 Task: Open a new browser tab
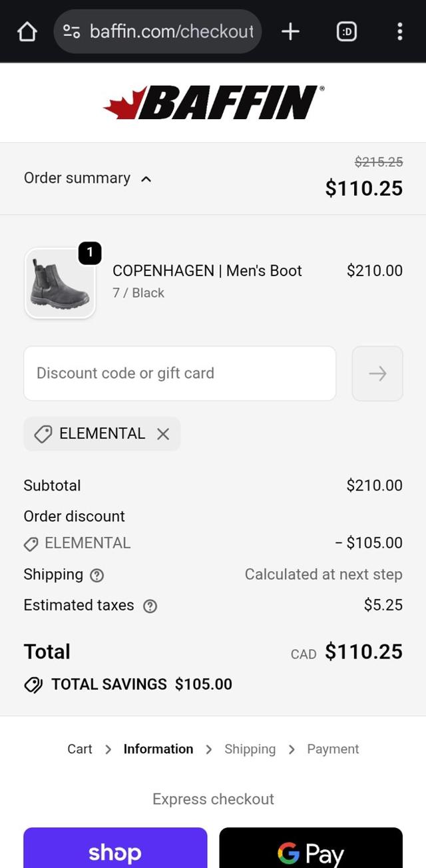(x=290, y=31)
